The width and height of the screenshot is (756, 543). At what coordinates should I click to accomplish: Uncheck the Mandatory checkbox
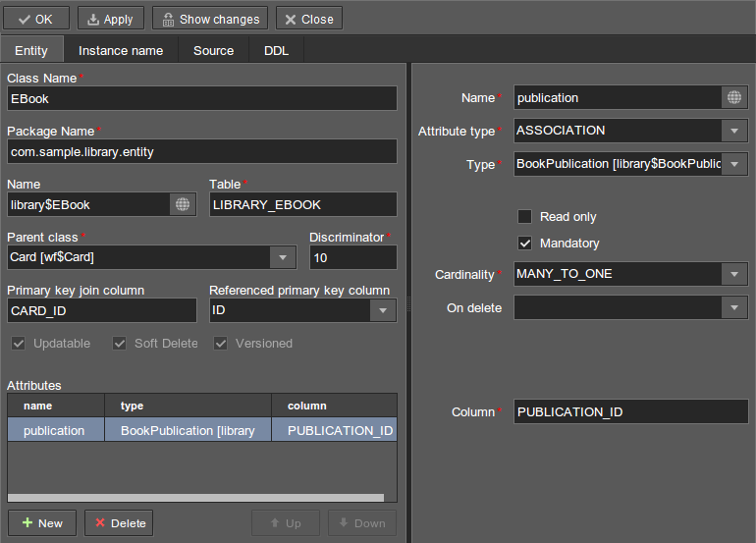click(524, 244)
